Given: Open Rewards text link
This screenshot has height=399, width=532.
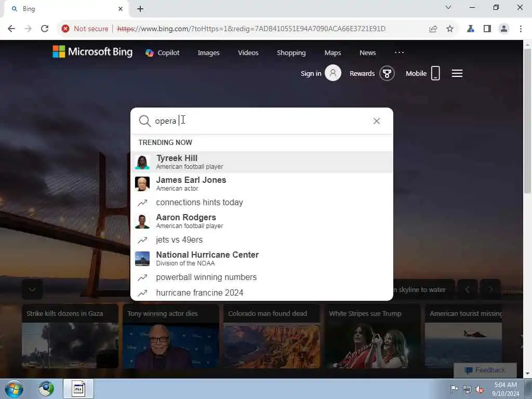Looking at the screenshot, I should (x=362, y=74).
